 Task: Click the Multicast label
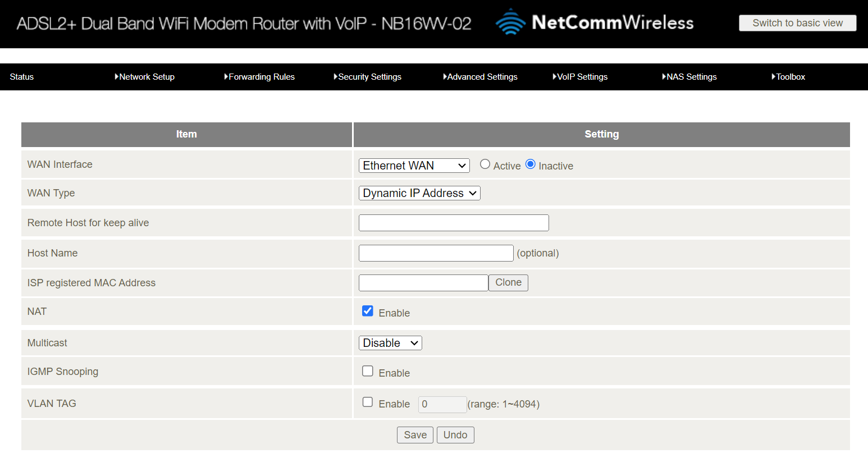click(47, 343)
